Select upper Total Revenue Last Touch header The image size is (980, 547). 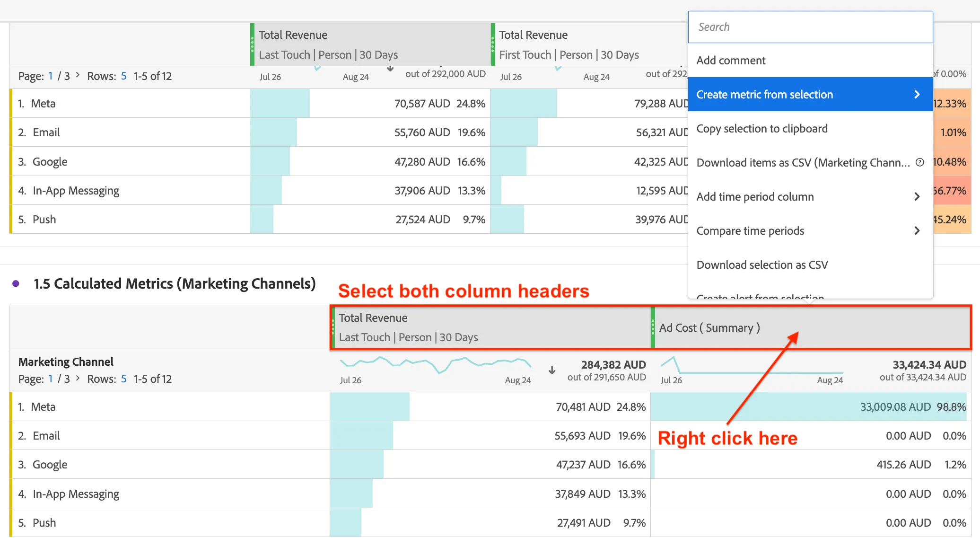[370, 44]
